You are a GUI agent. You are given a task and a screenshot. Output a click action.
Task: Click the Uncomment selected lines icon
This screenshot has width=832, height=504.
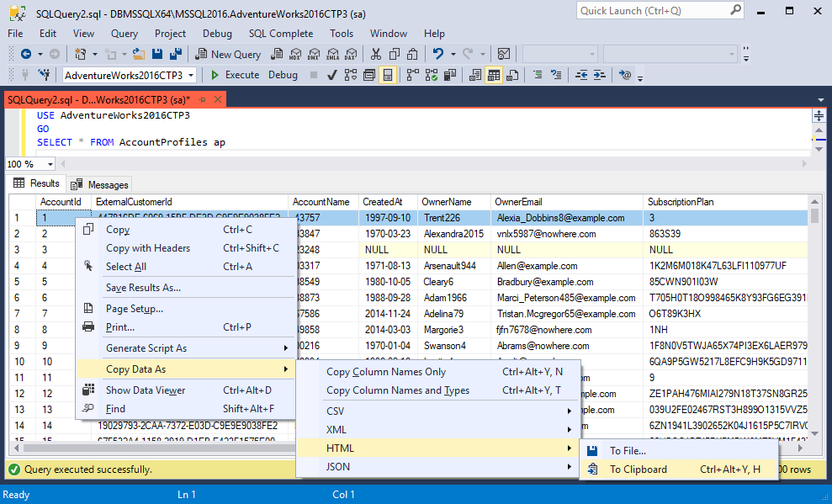click(556, 76)
